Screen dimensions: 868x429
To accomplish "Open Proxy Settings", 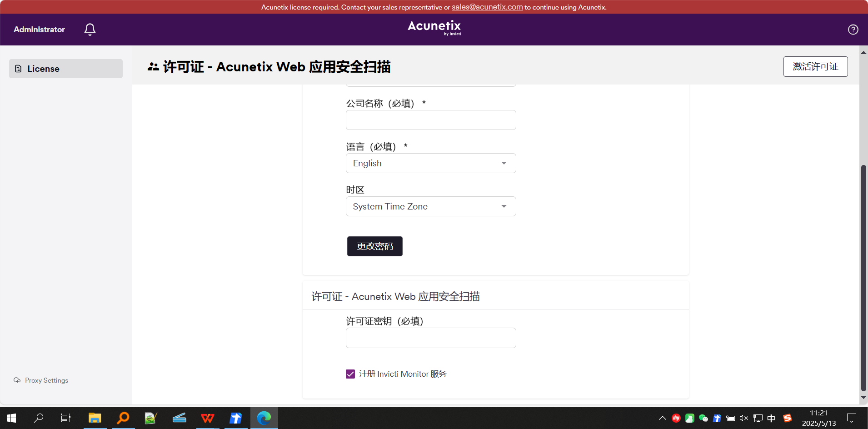I will 41,380.
